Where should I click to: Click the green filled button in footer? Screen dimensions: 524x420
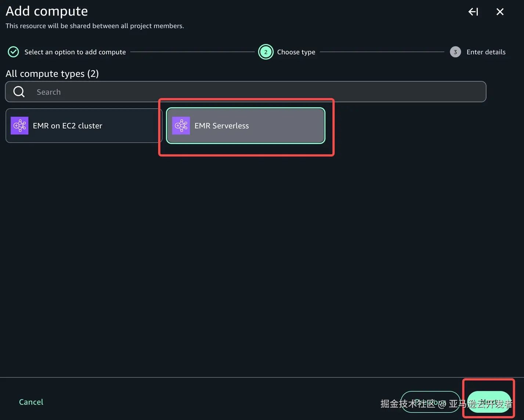click(489, 402)
